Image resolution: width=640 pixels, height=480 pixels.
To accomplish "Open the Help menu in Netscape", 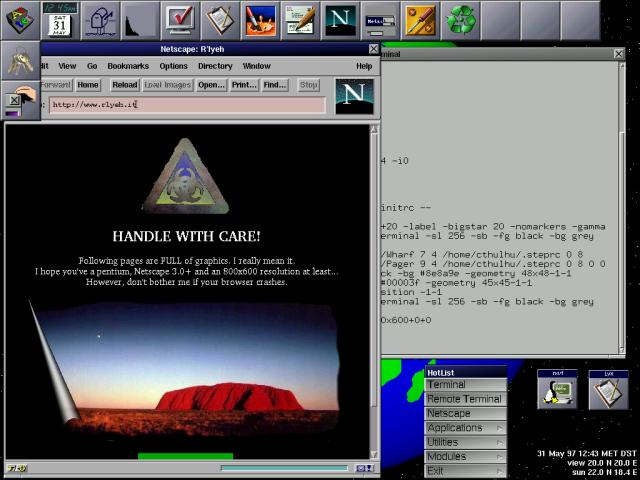I will [364, 66].
